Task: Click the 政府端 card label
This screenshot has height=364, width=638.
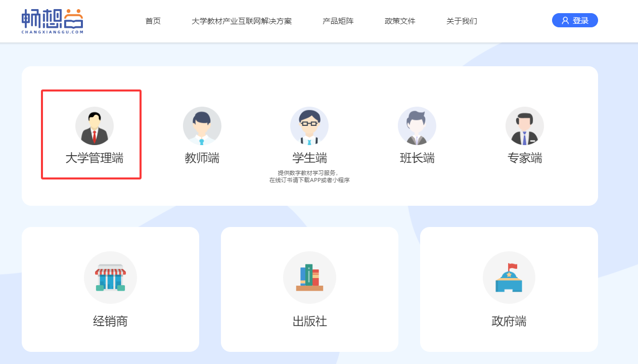Action: click(x=509, y=321)
